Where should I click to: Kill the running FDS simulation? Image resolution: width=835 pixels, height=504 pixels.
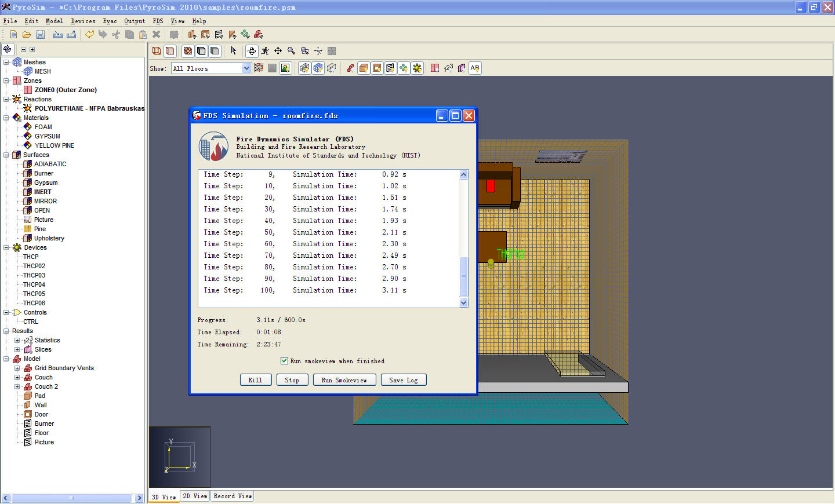click(x=255, y=380)
